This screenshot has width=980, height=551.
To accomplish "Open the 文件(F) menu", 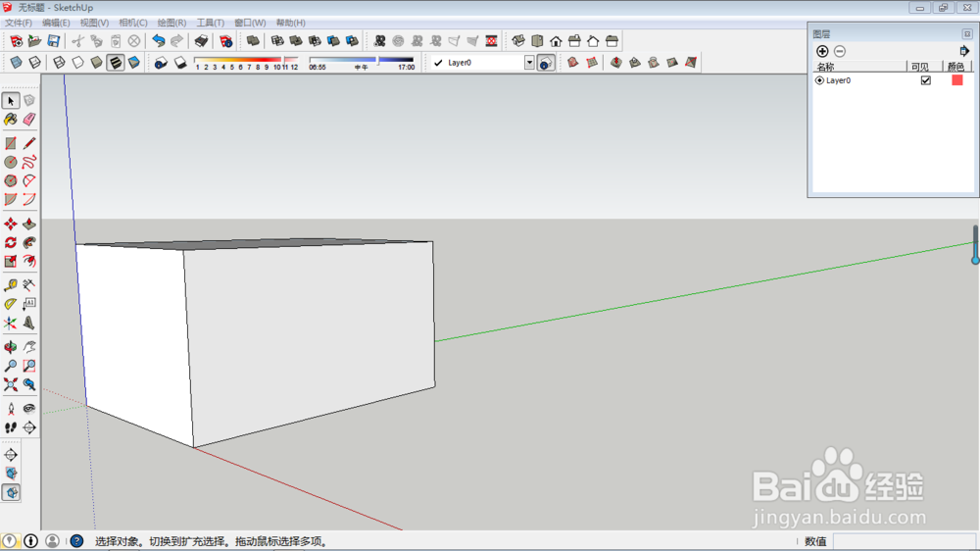I will [18, 23].
